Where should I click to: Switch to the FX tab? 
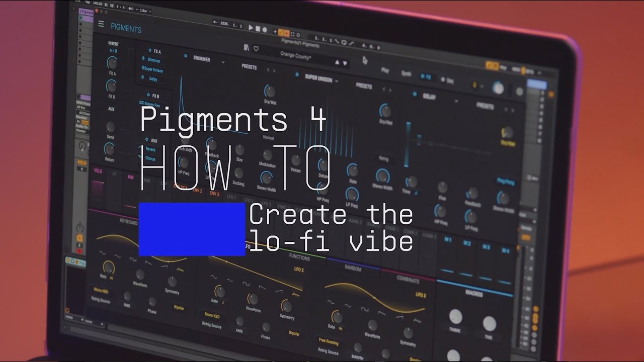426,76
